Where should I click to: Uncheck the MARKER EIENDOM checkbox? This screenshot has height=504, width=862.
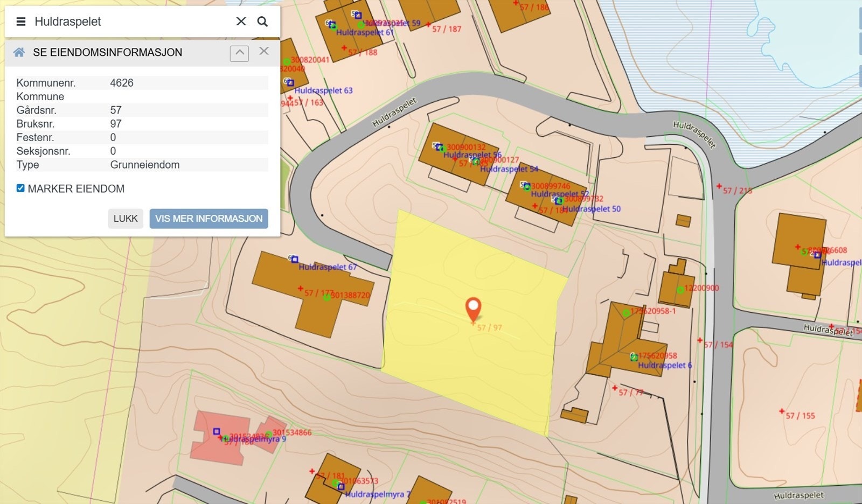pos(20,188)
